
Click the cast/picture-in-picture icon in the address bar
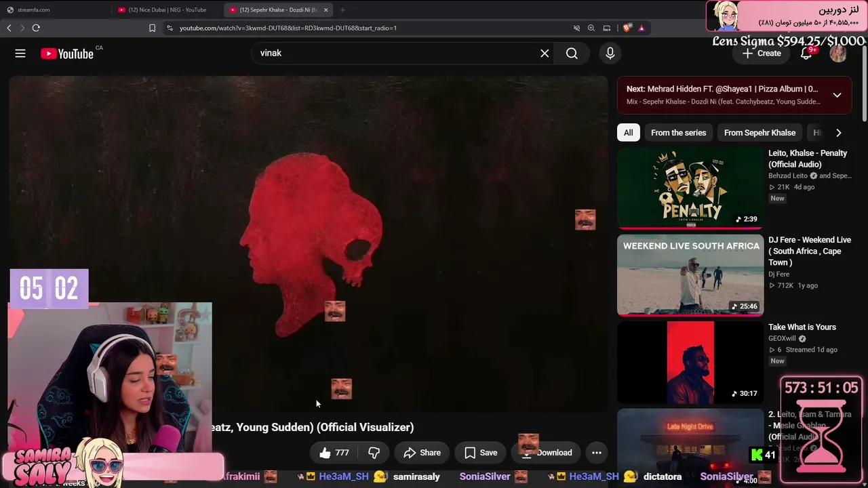pyautogui.click(x=607, y=28)
